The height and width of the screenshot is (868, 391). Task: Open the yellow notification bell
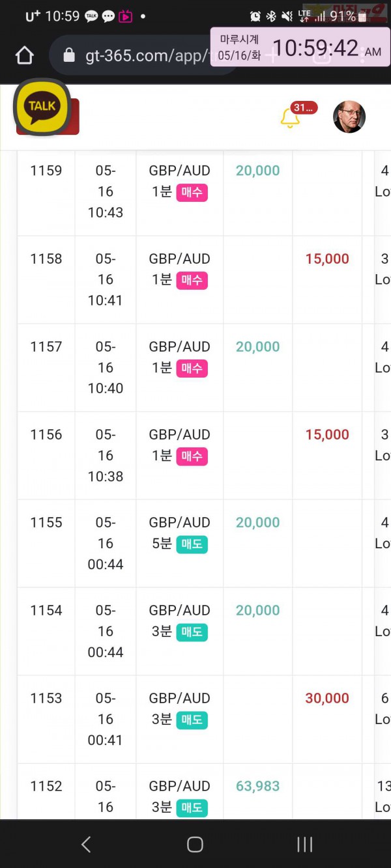(x=289, y=119)
